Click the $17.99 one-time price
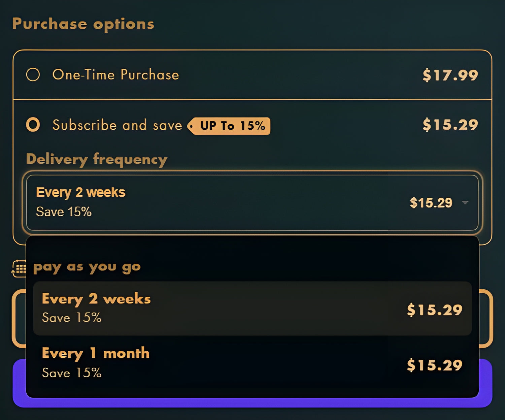Viewport: 505px width, 420px height. click(450, 75)
